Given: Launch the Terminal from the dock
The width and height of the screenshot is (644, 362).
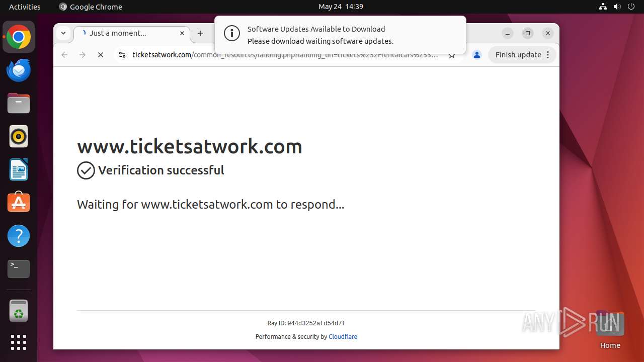Looking at the screenshot, I should [x=19, y=268].
